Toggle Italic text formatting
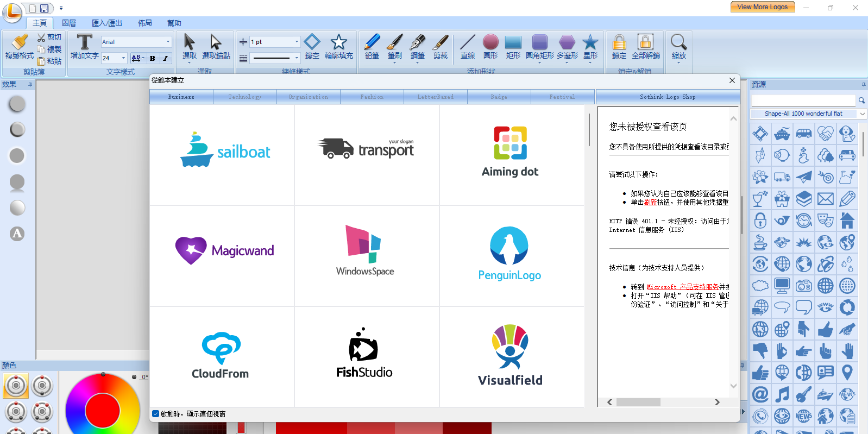 165,58
